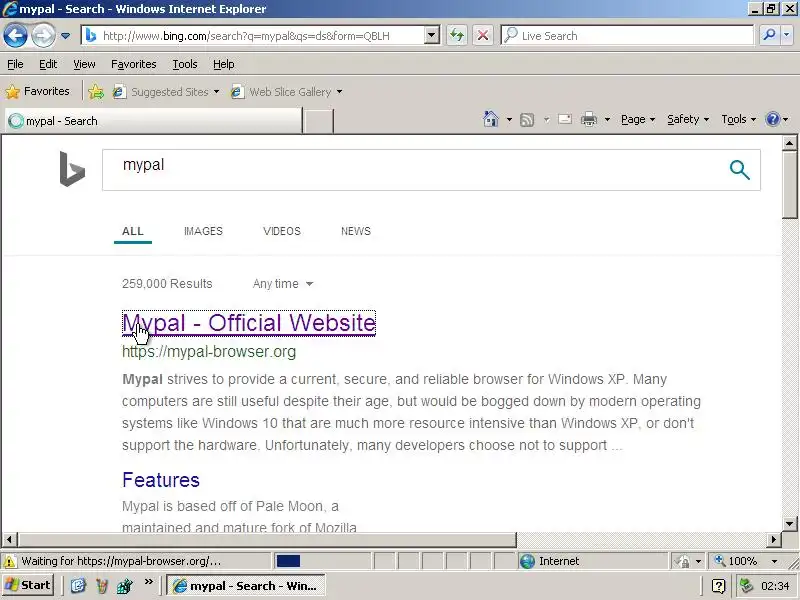Open a new tab button
Image resolution: width=800 pixels, height=600 pixels.
[x=318, y=121]
